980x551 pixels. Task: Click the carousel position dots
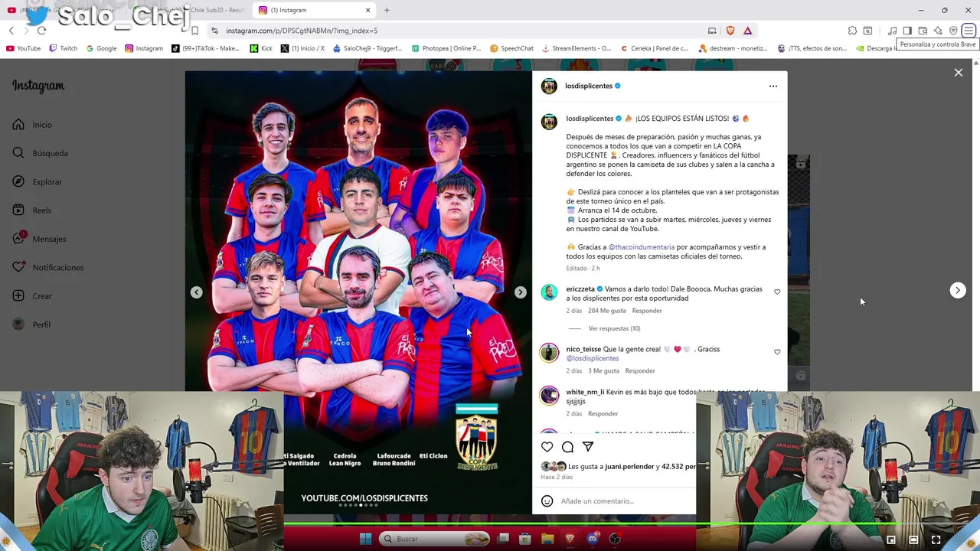click(x=358, y=505)
